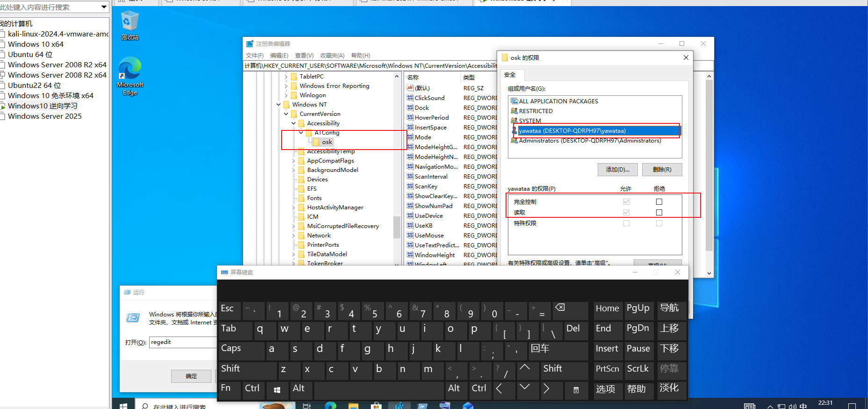This screenshot has width=868, height=409.
Task: Click the ALL APPLICATION PACKAGES group icon
Action: (x=514, y=101)
